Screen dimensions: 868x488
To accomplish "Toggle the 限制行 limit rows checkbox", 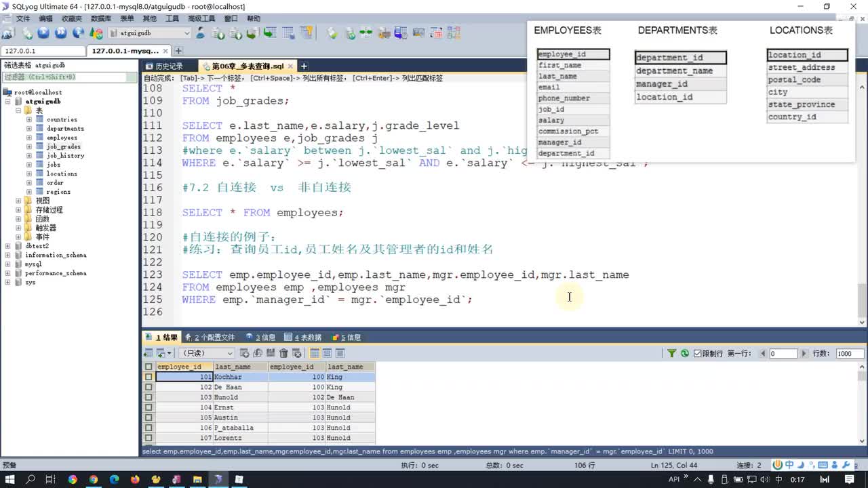I will click(697, 353).
